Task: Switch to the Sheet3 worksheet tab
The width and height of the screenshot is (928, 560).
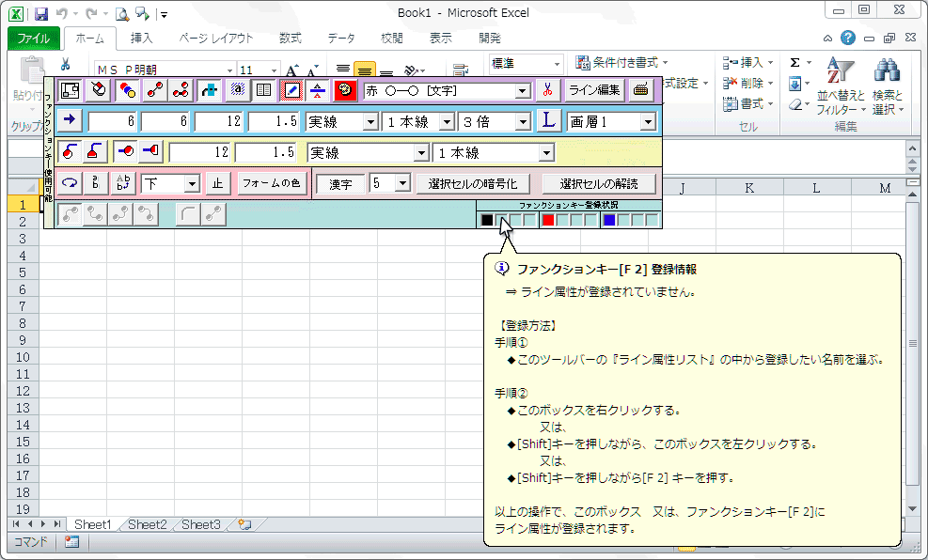Action: 200,524
